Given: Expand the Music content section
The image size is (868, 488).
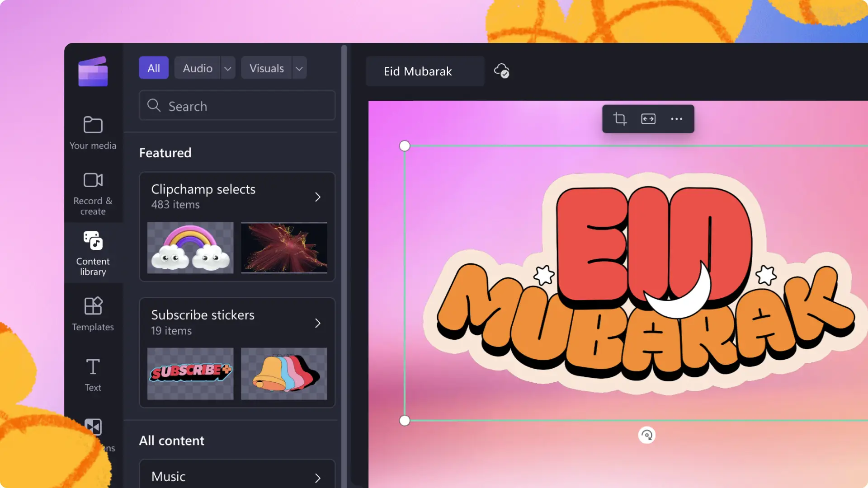Looking at the screenshot, I should click(x=318, y=477).
